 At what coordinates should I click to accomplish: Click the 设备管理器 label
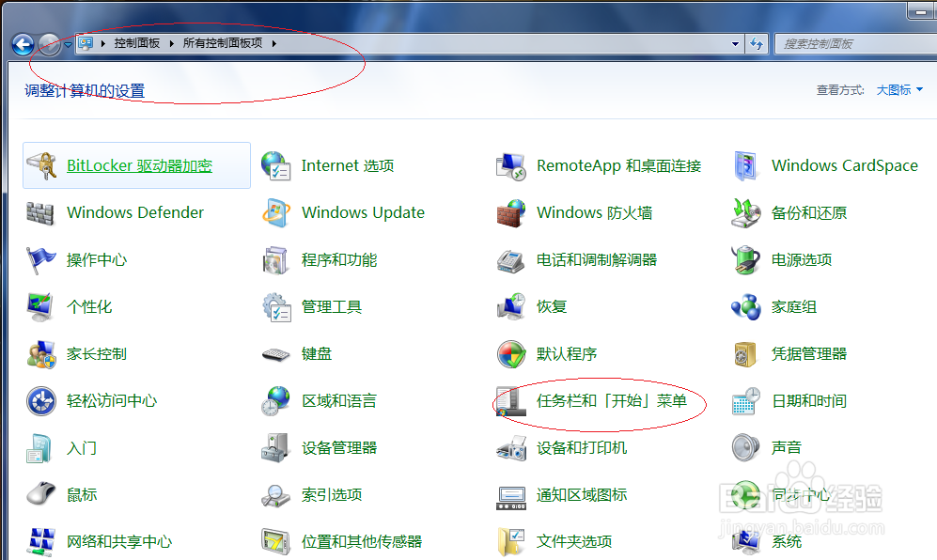tap(339, 448)
